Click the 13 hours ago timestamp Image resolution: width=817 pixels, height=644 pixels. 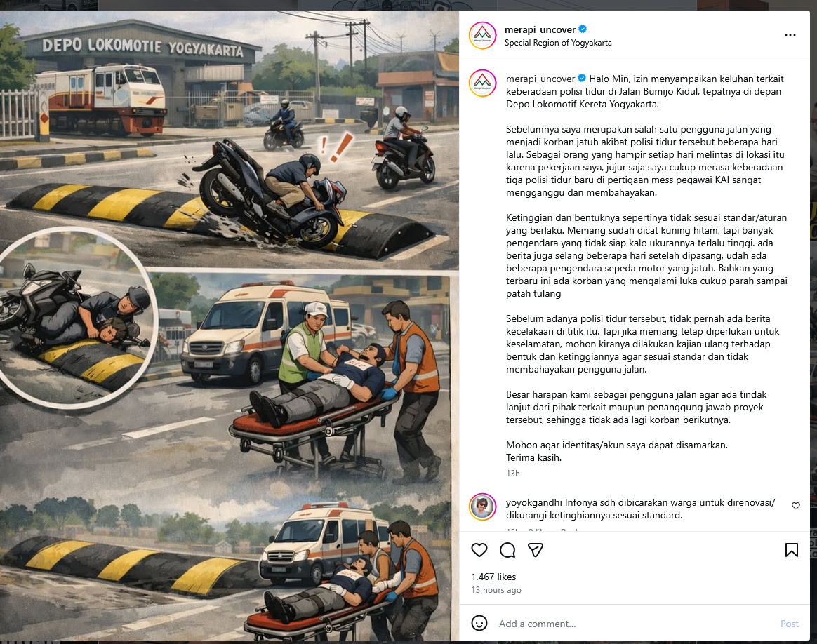(496, 590)
